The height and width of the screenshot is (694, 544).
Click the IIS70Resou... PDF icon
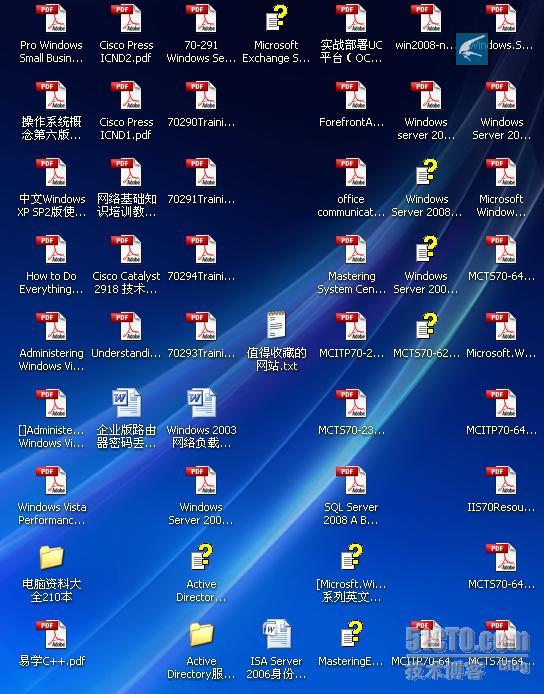[x=501, y=481]
